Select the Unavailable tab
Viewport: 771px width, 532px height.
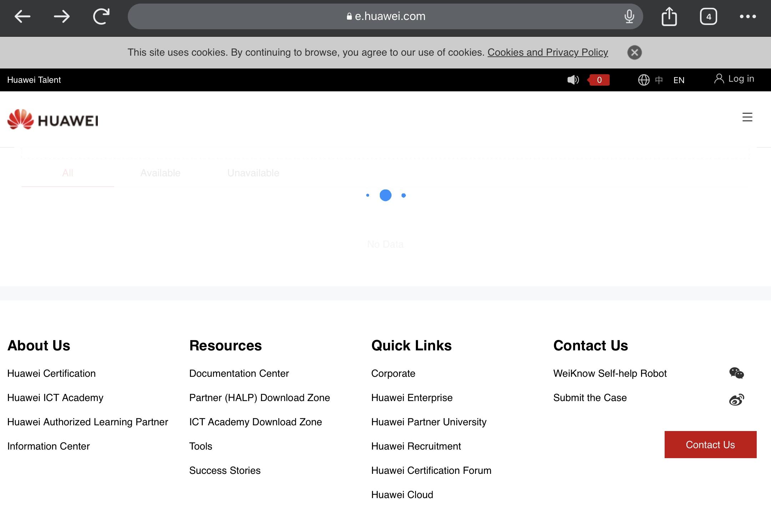point(253,173)
